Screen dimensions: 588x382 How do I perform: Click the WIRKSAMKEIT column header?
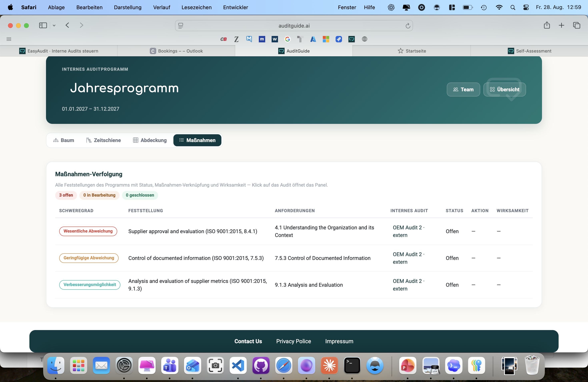(512, 211)
